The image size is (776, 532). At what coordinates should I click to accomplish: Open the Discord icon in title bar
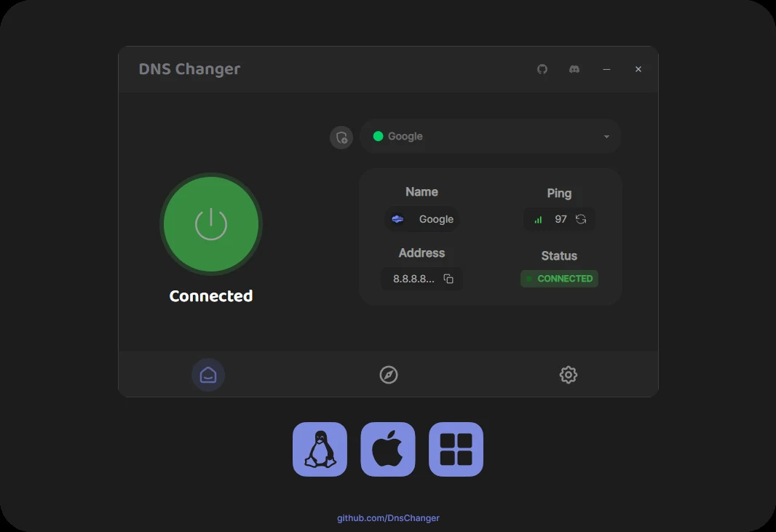point(574,69)
